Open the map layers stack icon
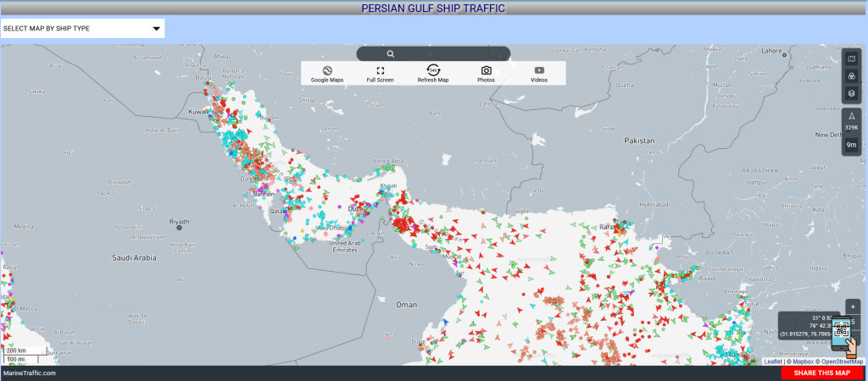Screen dimensions: 868x381 tap(851, 93)
